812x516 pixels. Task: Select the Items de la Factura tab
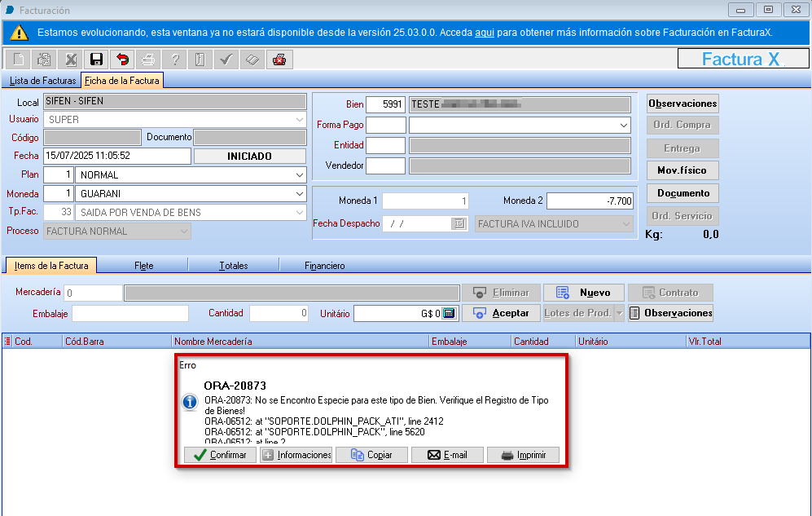point(51,265)
